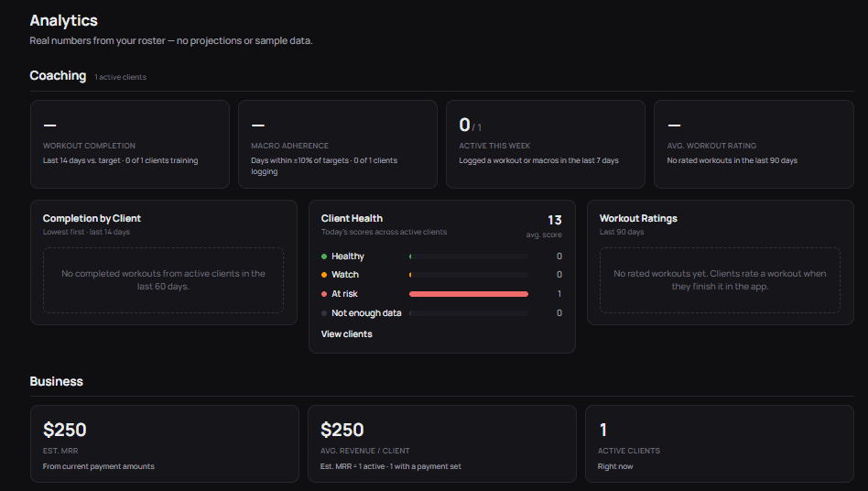868x491 pixels.
Task: Click 'Lowest first · last 14 days' subtitle
Action: (86, 232)
